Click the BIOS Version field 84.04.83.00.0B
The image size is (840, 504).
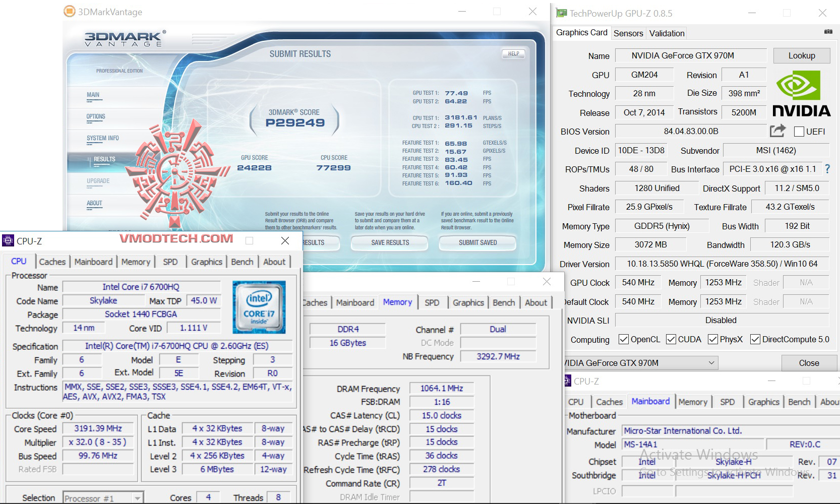(691, 131)
